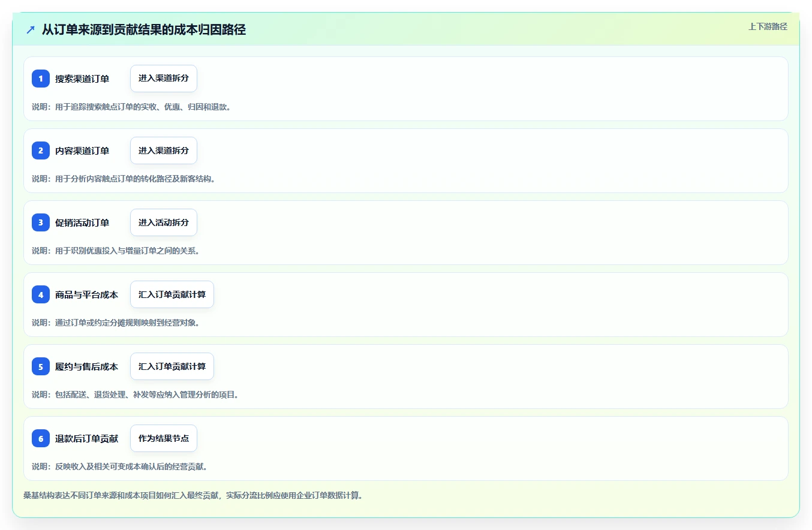Viewport: 812px width, 530px height.
Task: Select the 搜索渠道订单 label
Action: [x=82, y=79]
